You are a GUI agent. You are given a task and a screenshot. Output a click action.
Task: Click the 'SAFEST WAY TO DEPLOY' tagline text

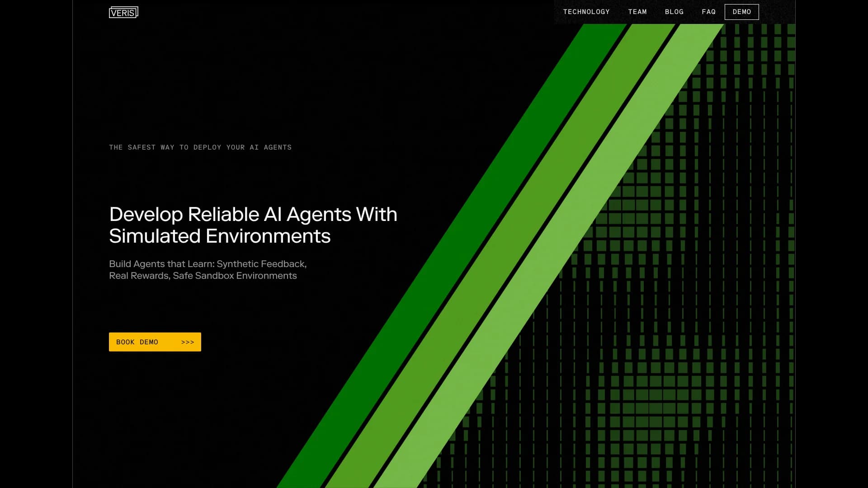[x=200, y=147]
